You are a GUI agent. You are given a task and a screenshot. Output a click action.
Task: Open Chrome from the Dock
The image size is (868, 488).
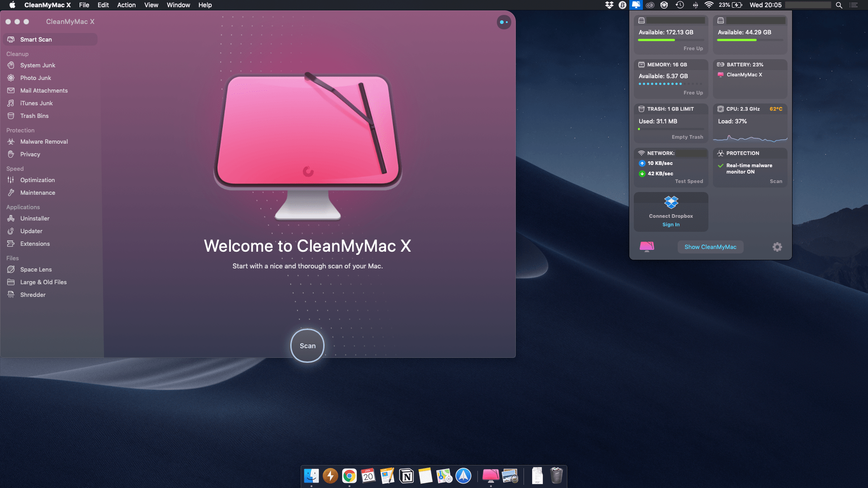point(349,476)
